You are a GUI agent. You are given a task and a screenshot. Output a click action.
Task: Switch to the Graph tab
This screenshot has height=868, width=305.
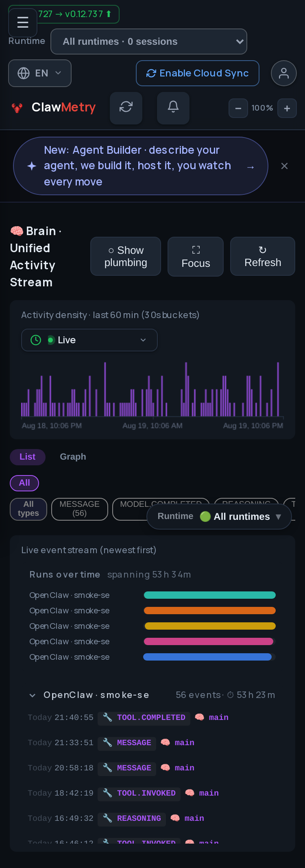(73, 457)
